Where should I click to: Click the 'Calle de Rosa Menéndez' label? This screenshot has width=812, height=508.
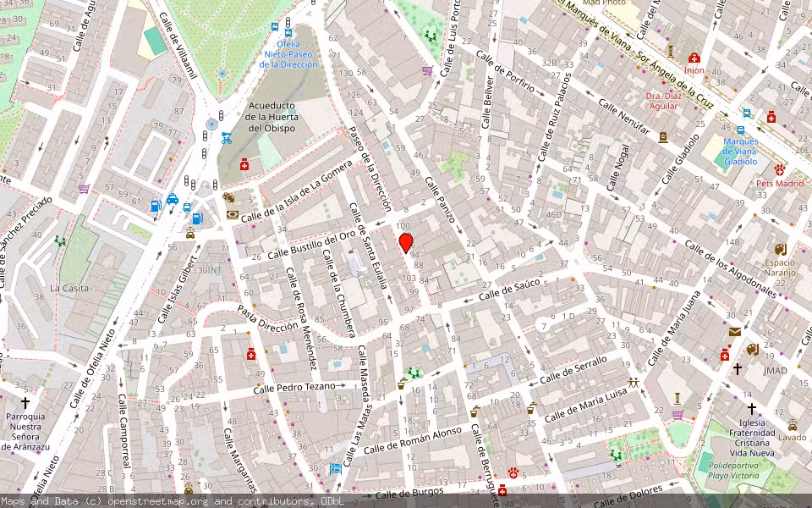click(x=301, y=319)
